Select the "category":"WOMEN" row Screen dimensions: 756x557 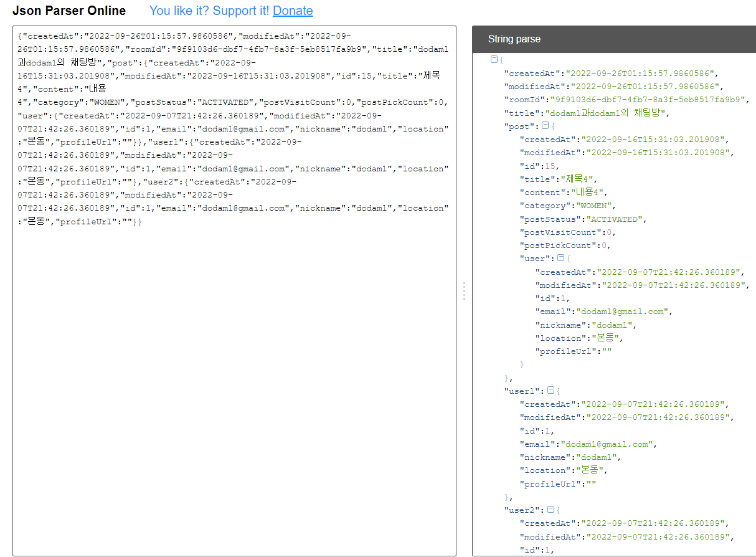pos(569,206)
